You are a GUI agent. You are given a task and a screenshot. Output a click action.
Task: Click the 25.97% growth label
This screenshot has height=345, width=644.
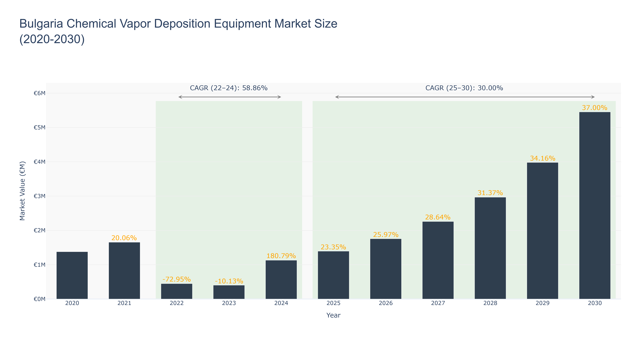[385, 234]
